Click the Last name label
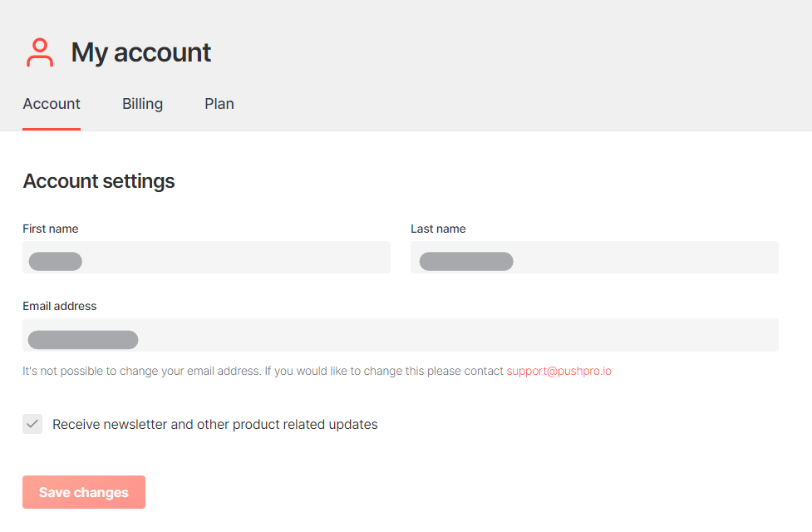812x532 pixels. [x=438, y=229]
